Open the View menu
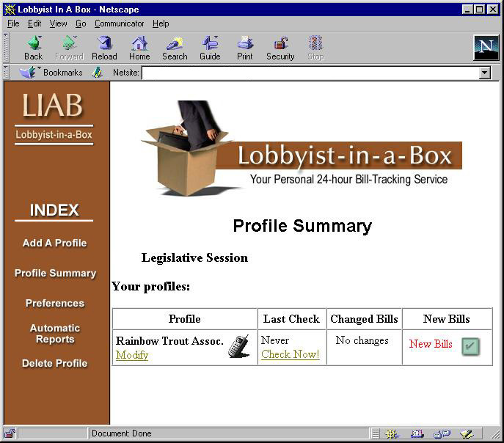This screenshot has height=443, width=504. coord(58,23)
